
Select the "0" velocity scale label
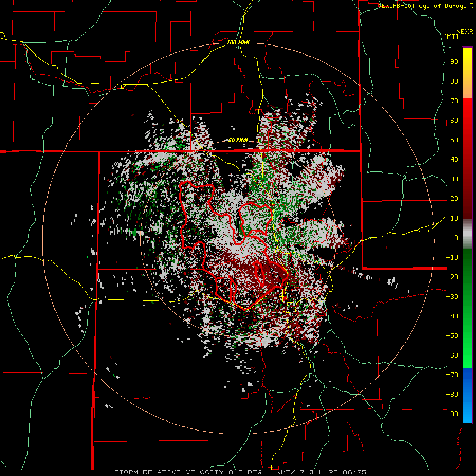click(456, 238)
